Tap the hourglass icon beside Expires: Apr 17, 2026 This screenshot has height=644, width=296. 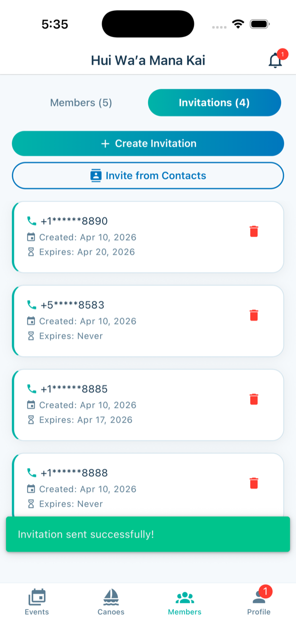pyautogui.click(x=31, y=420)
